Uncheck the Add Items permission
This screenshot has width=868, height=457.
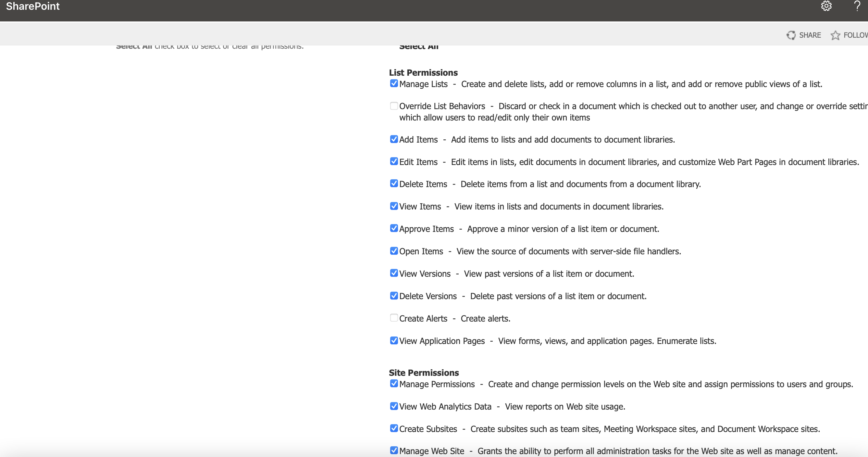click(394, 139)
